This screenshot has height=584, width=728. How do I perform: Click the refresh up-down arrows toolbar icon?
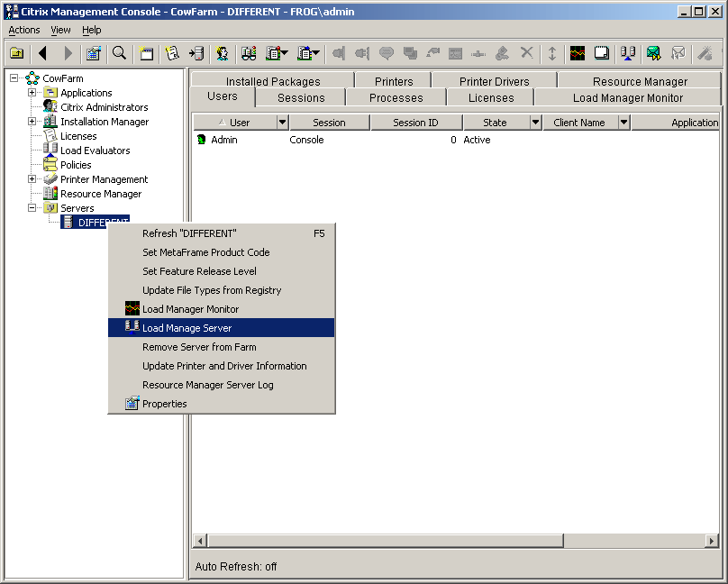552,53
